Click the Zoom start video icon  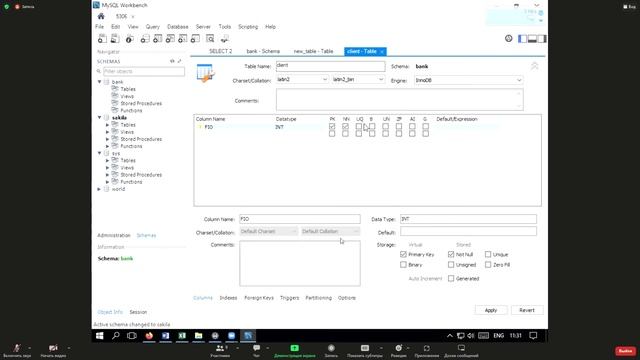point(53,348)
